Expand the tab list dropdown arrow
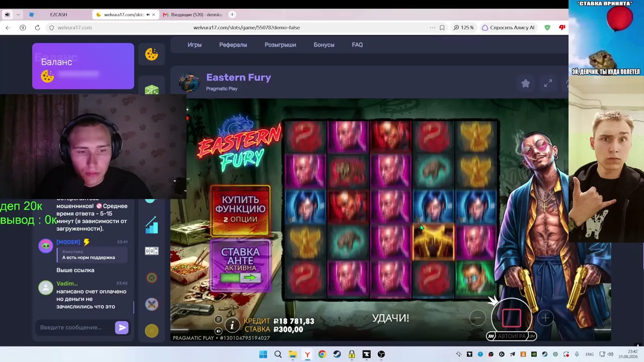This screenshot has width=644, height=362. (x=18, y=15)
